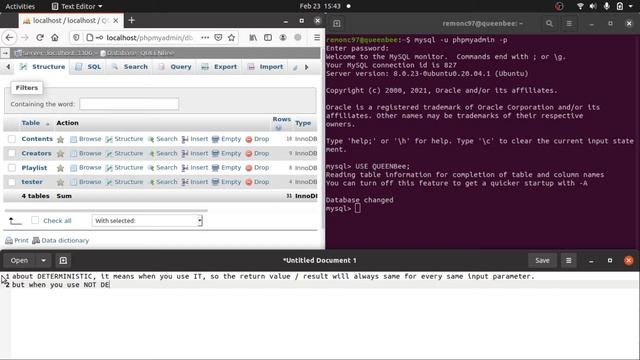
Task: Expand phpMyAdmin navigation panel arrow
Action: (5, 53)
